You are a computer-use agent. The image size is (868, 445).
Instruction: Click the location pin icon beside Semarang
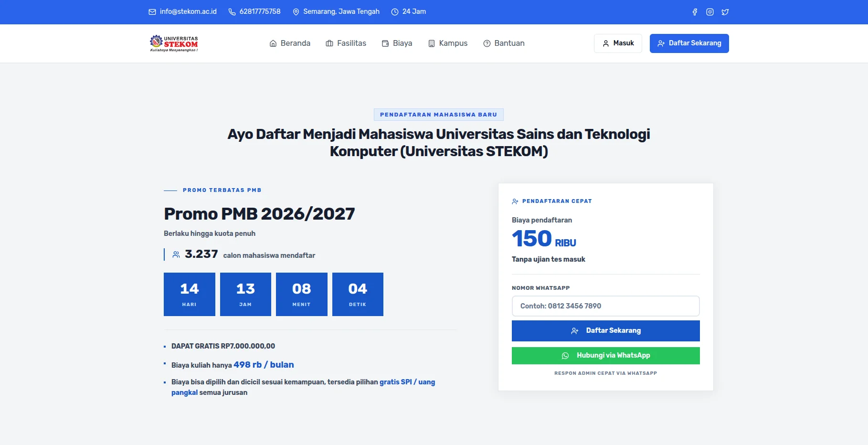(x=296, y=12)
